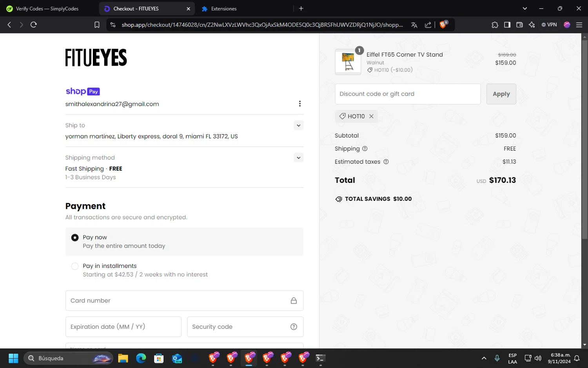Remove the HOT10 discount code
Viewport: 588px width, 368px height.
[x=371, y=116]
